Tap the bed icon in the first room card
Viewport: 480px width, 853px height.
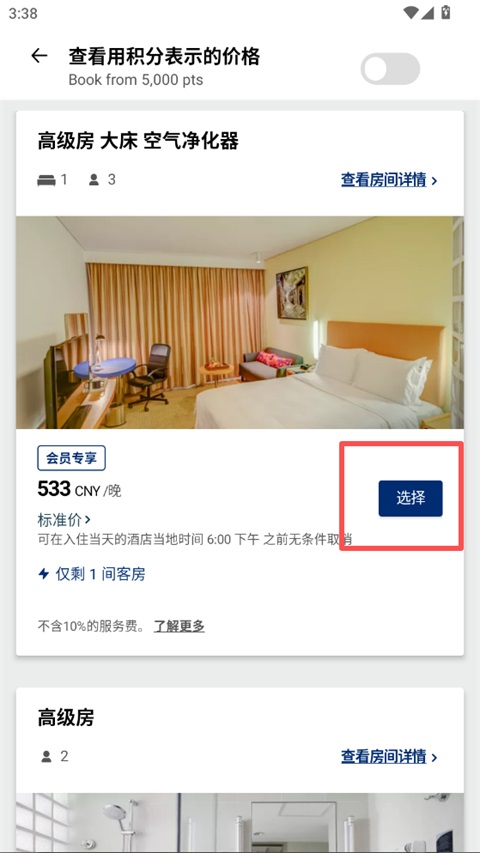(46, 180)
